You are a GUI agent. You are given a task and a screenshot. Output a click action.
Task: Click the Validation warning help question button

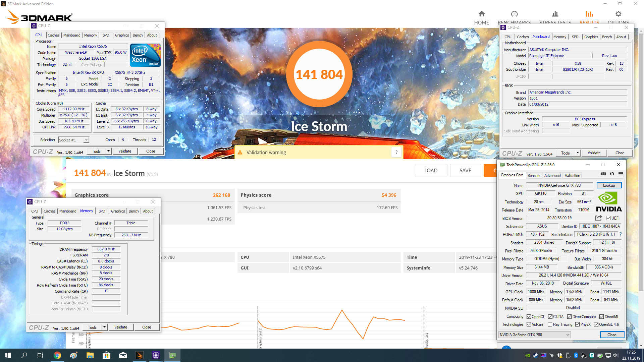click(x=396, y=152)
